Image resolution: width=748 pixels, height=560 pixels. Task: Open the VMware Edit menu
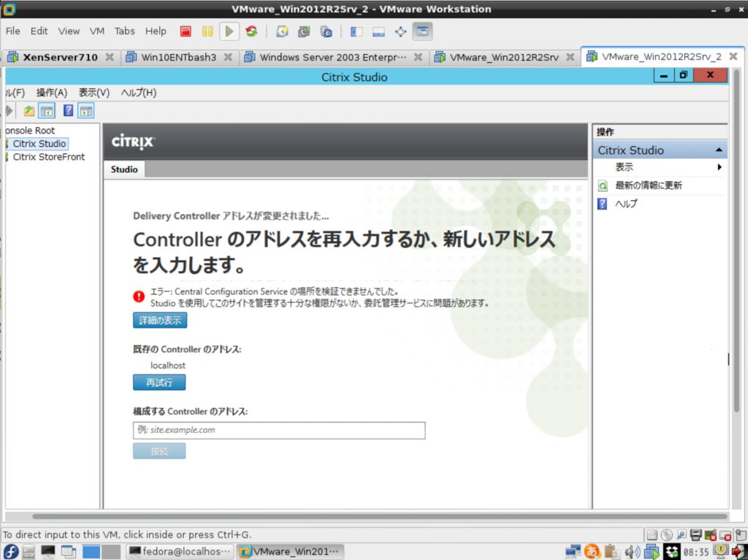[39, 31]
